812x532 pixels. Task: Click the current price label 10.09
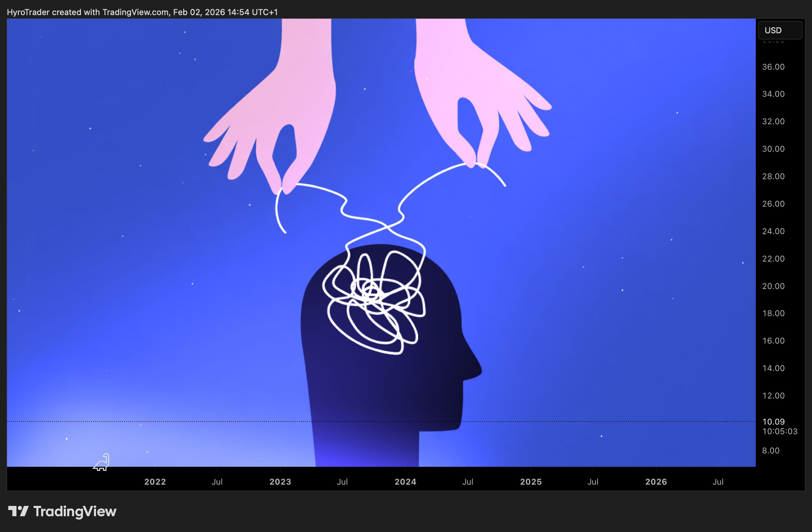coord(773,421)
